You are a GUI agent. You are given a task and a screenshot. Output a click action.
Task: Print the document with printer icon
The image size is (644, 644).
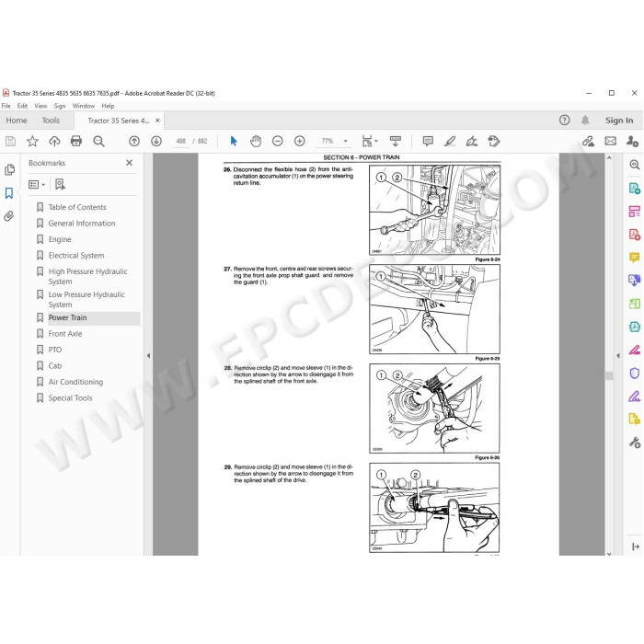pos(76,142)
